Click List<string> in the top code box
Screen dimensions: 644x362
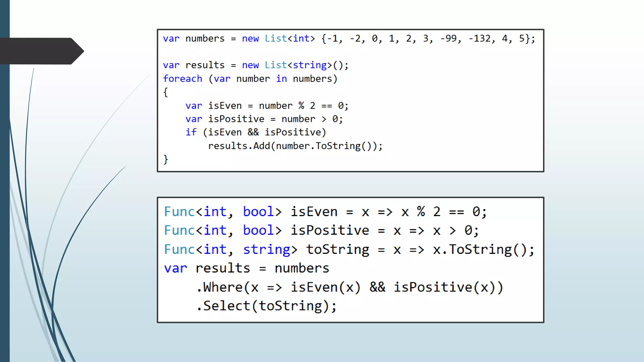click(298, 65)
